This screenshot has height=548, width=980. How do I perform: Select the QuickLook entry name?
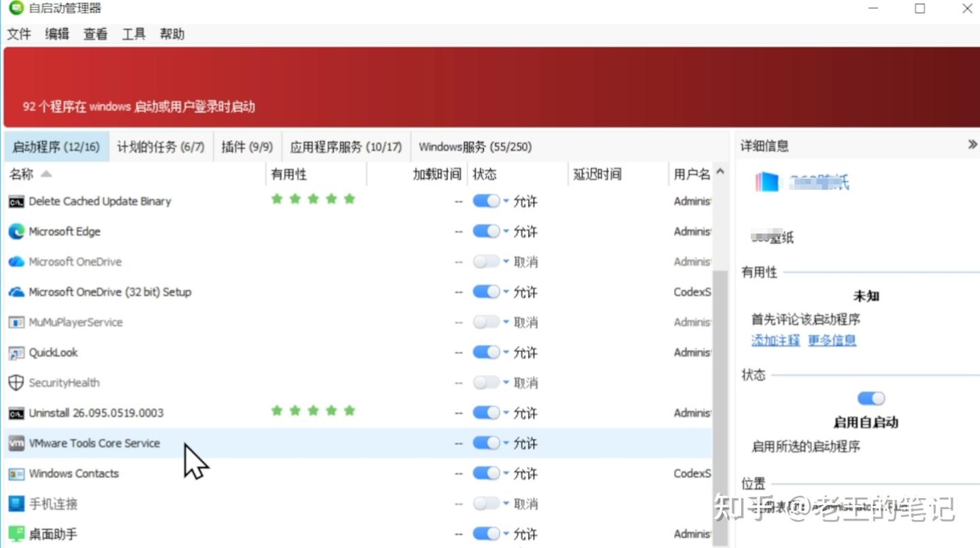tap(53, 353)
